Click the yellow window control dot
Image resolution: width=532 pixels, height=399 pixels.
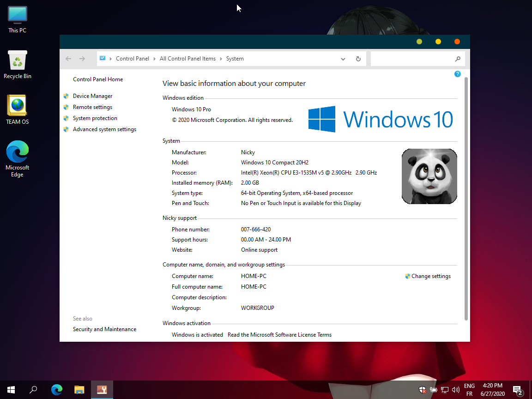(x=438, y=42)
